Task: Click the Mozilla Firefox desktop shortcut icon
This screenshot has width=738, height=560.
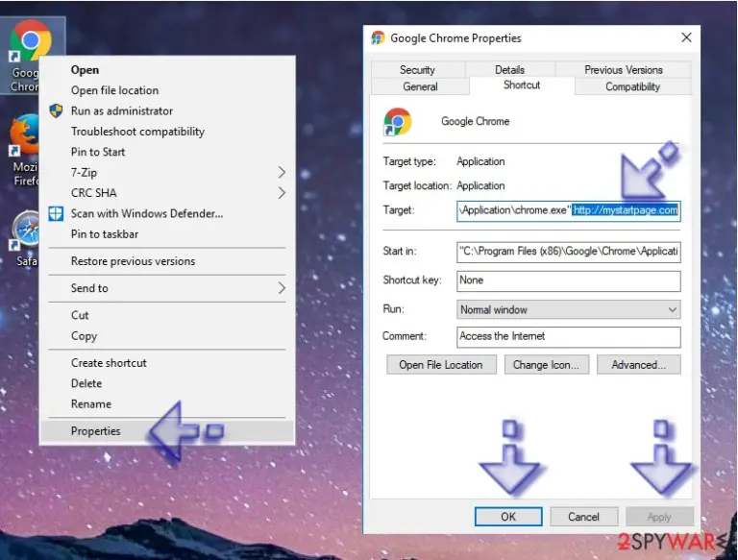Action: click(24, 135)
